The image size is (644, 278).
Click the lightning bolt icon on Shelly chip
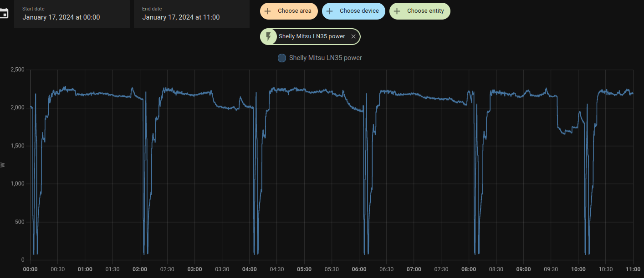pos(268,36)
